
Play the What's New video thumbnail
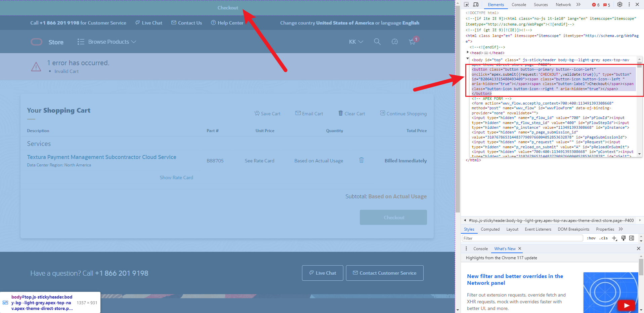coord(626,305)
